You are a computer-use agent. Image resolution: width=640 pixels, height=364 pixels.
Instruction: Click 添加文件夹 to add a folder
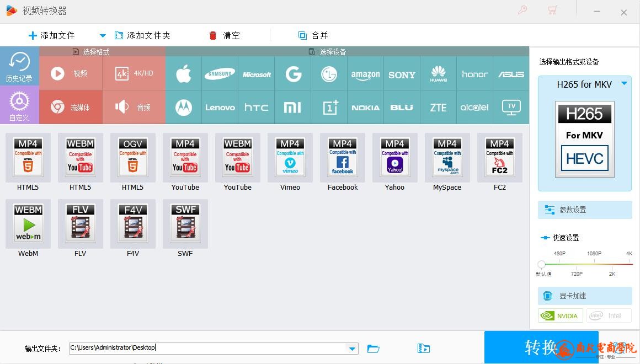tap(142, 35)
